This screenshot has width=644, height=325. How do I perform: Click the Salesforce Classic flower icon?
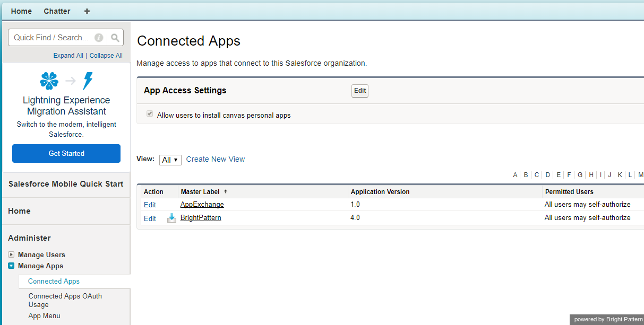[49, 81]
